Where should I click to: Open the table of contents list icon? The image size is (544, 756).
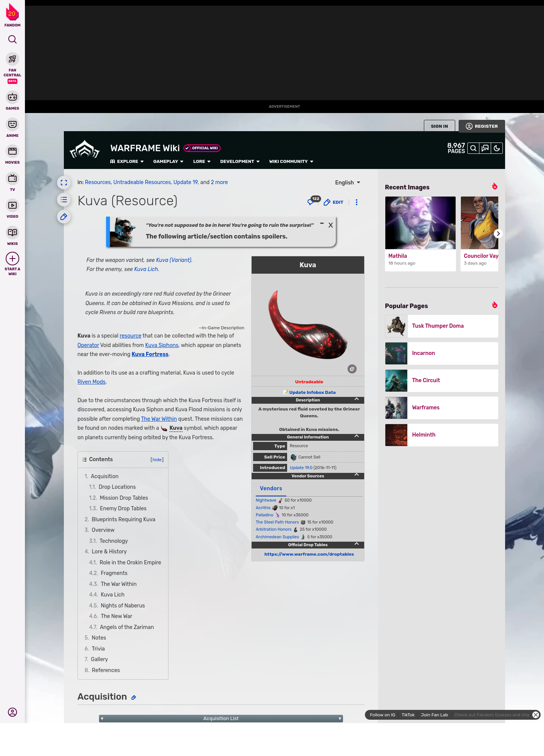click(x=64, y=200)
